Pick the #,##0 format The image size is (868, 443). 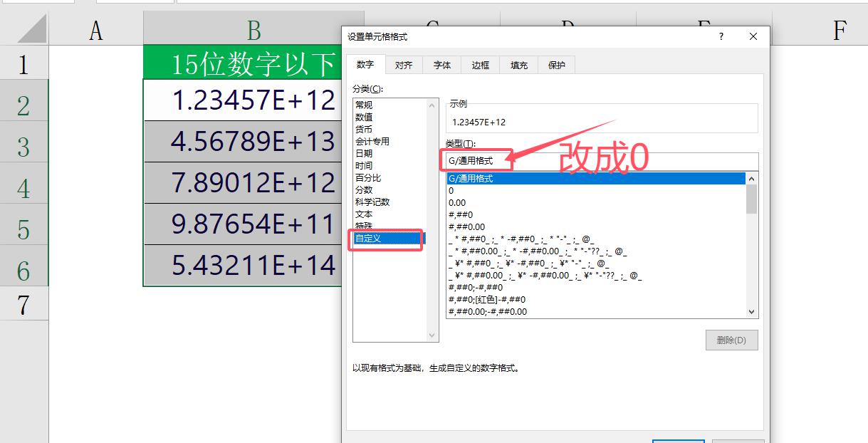coord(596,215)
